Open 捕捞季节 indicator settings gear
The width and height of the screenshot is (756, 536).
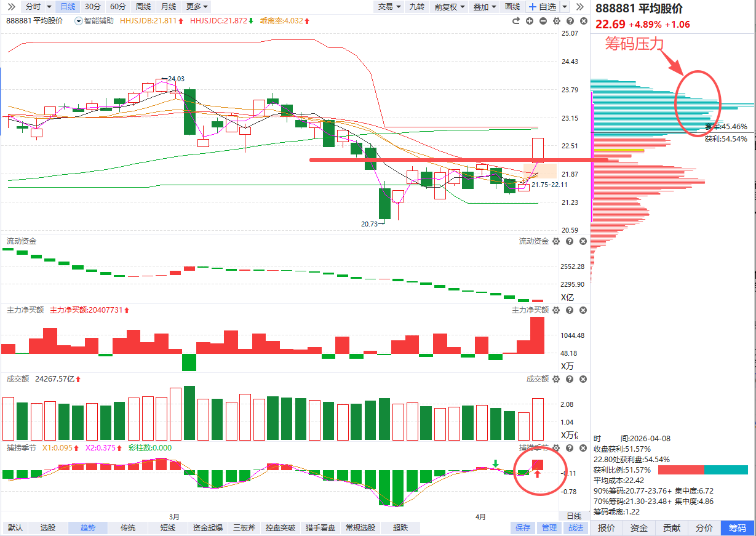[557, 448]
